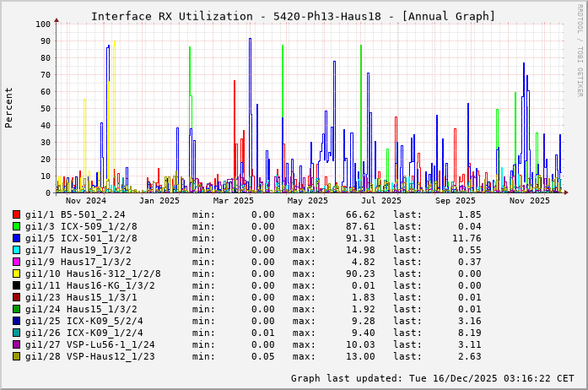Click the gi1/25 ICX-K09_5/2/4 legend label
This screenshot has width=588, height=390.
point(84,321)
